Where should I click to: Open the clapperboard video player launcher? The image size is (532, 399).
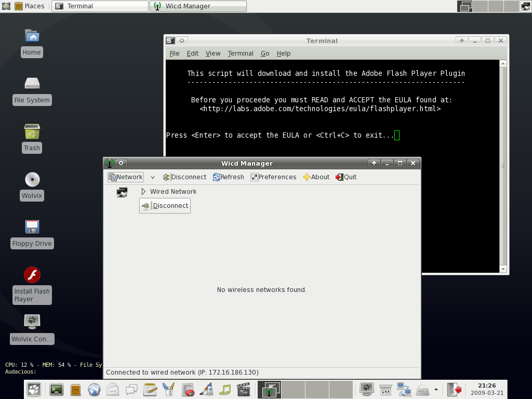(x=243, y=390)
